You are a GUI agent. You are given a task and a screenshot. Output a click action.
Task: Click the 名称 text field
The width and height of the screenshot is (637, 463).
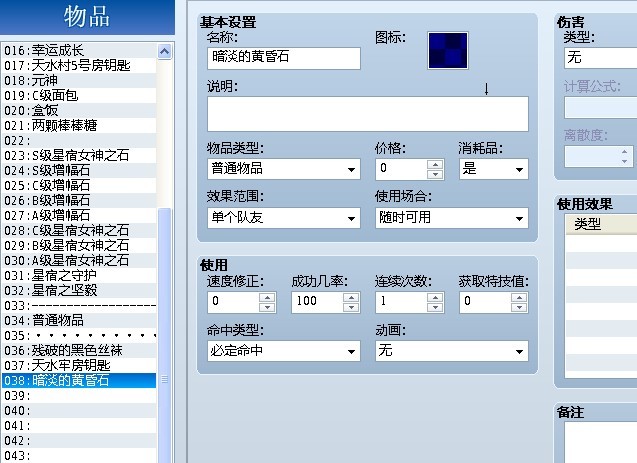point(284,58)
